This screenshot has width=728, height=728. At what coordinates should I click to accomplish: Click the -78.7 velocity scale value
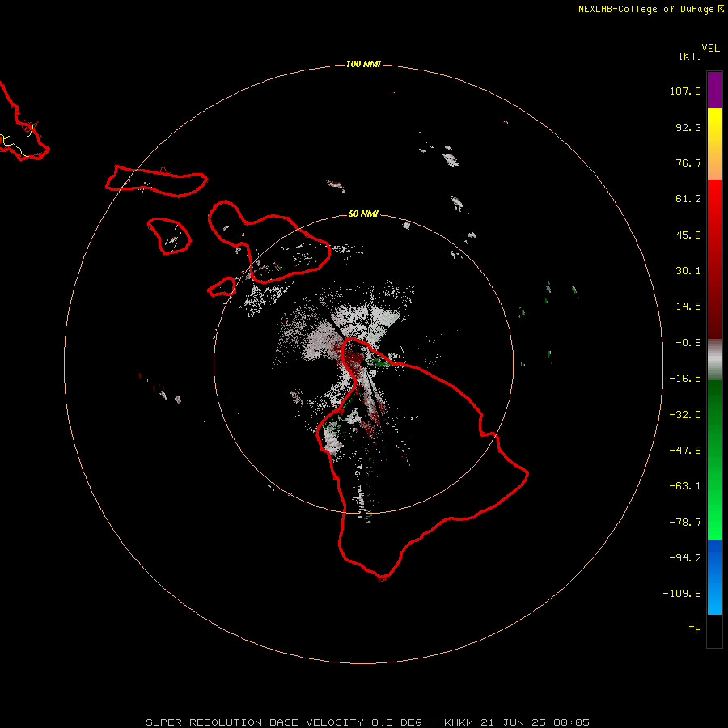click(685, 523)
